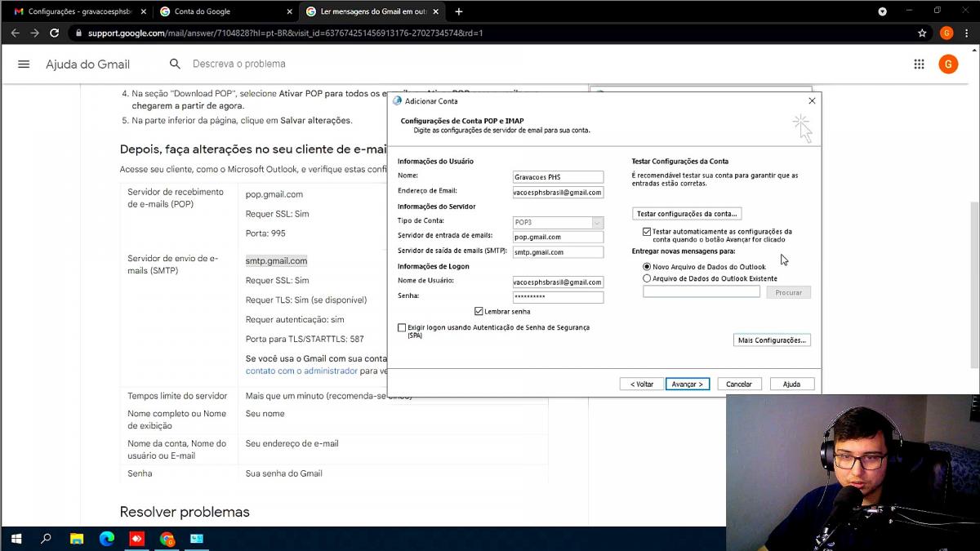This screenshot has width=980, height=551.
Task: Click the Nome input field
Action: pyautogui.click(x=558, y=177)
